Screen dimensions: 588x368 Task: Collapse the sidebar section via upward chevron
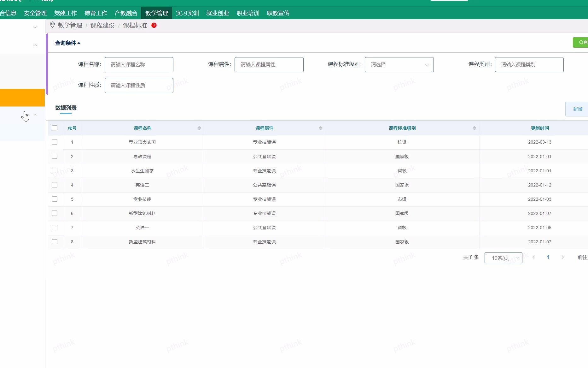pos(35,45)
